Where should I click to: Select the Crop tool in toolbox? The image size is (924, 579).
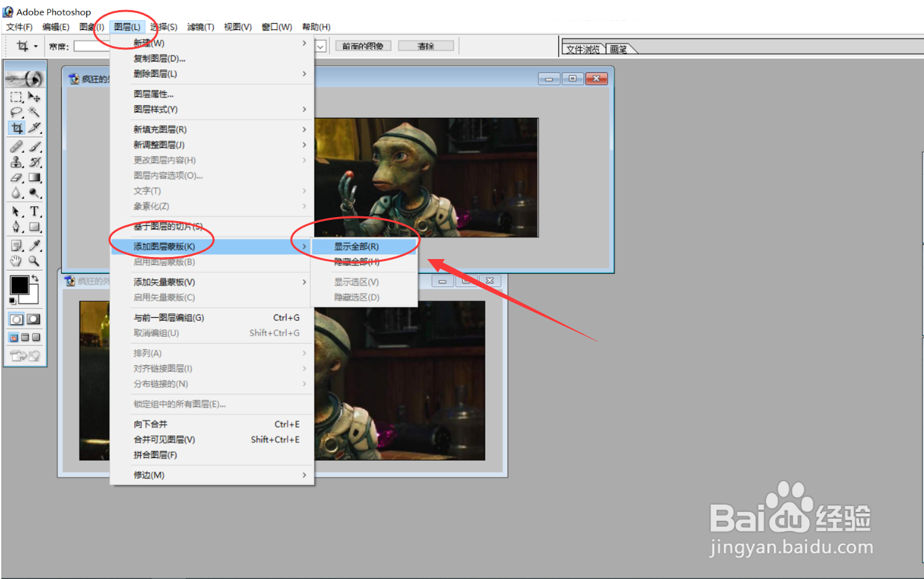(x=17, y=128)
